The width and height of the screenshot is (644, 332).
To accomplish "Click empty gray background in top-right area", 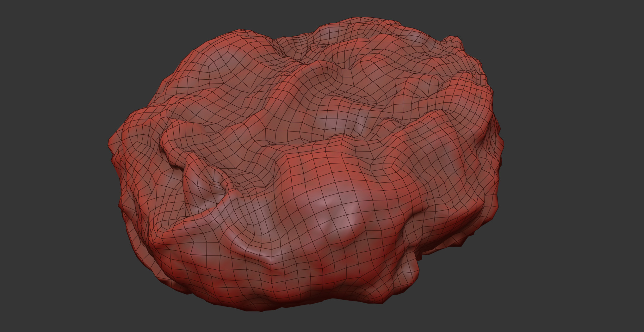I will (569, 47).
